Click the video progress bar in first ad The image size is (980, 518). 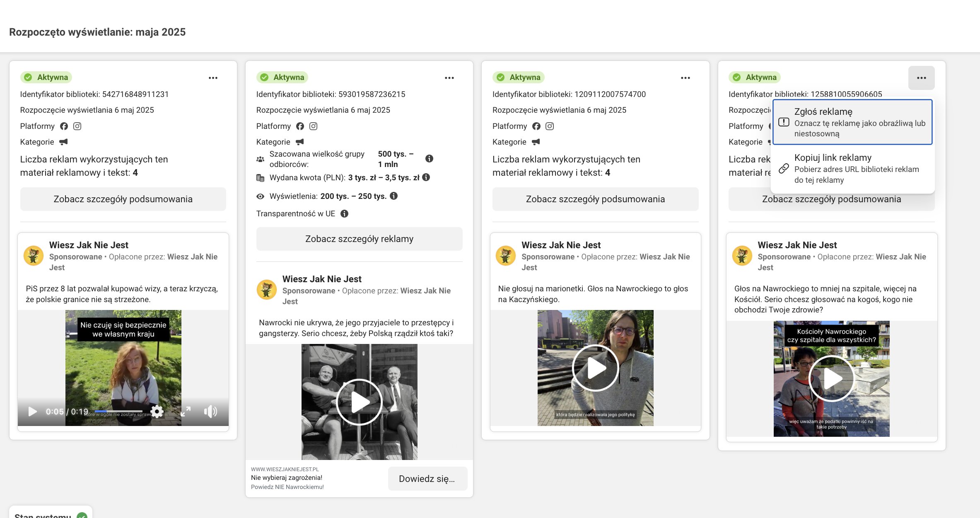pyautogui.click(x=118, y=411)
